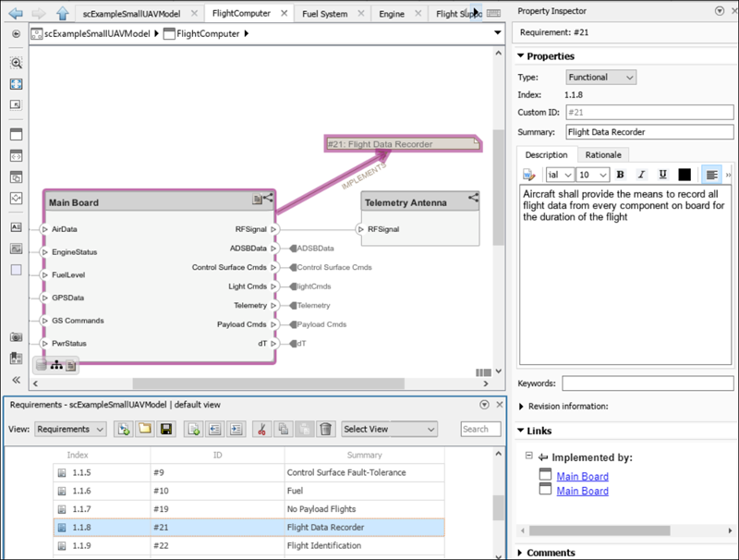Screen dimensions: 739x560
Task: Open the Rationale tab
Action: (x=604, y=154)
